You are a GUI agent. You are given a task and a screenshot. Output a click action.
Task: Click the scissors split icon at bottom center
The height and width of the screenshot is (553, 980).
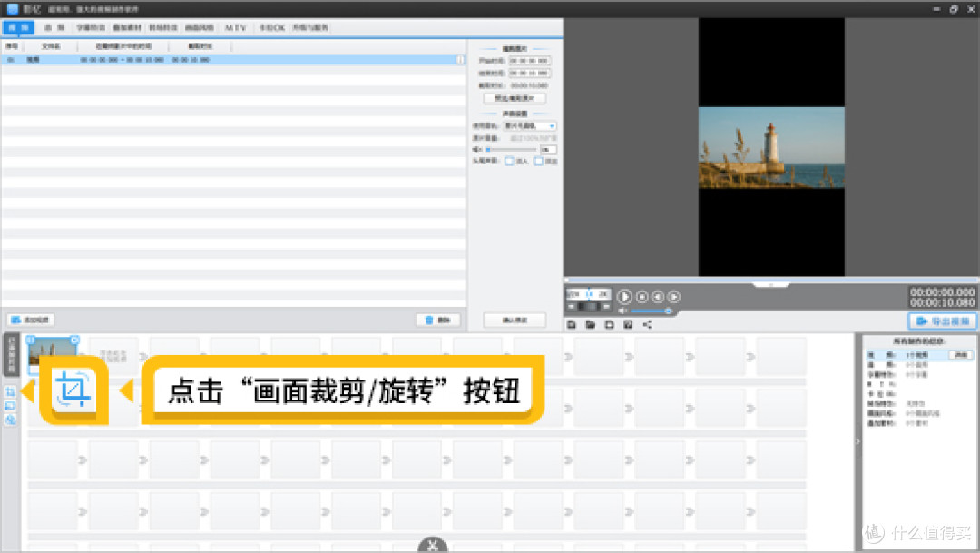click(433, 546)
